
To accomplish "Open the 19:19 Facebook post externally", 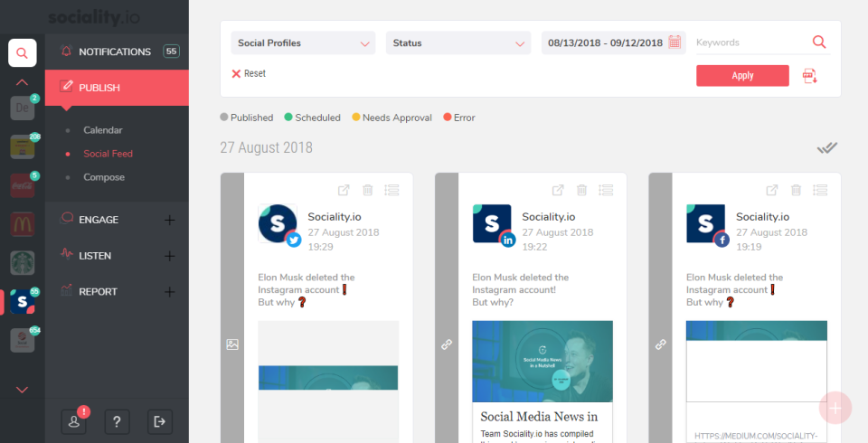I will point(772,190).
